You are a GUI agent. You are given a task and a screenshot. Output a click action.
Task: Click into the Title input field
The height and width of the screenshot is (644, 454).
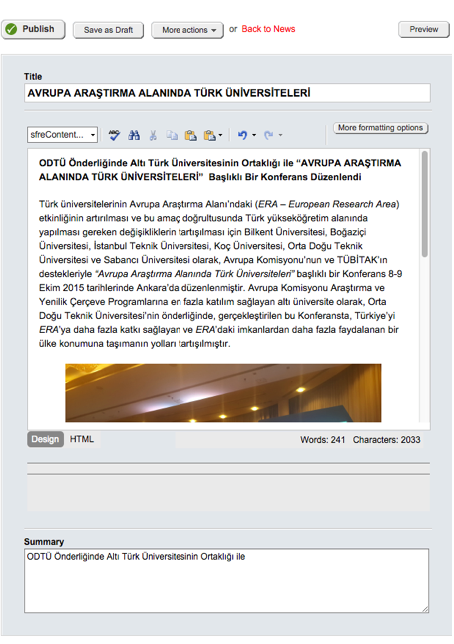(x=227, y=93)
